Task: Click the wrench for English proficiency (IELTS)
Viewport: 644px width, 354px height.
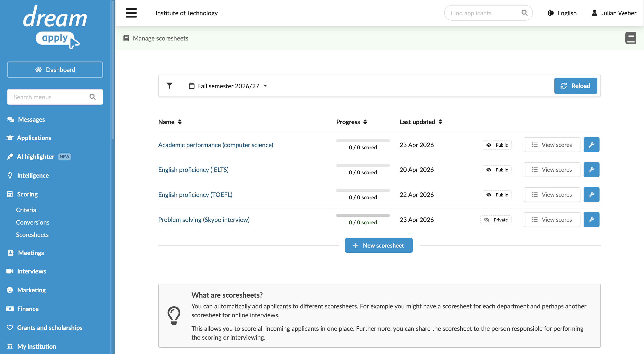Action: tap(591, 169)
